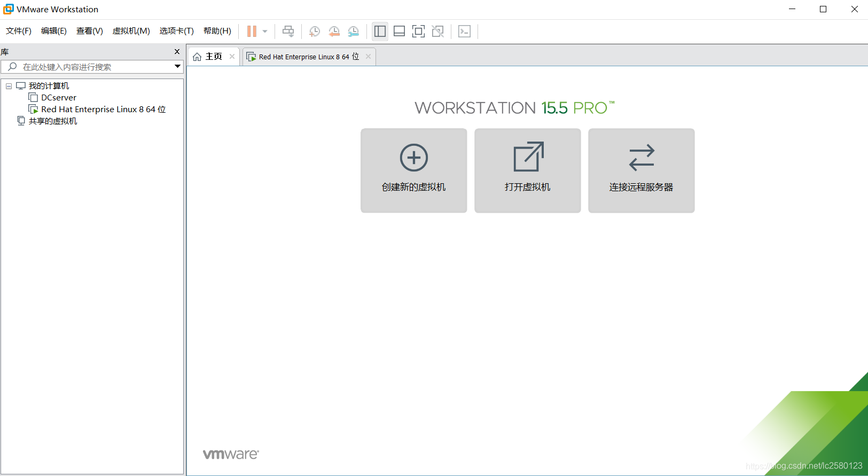Click the Unity mode toolbar icon
Screen dimensions: 868x476
coord(438,32)
